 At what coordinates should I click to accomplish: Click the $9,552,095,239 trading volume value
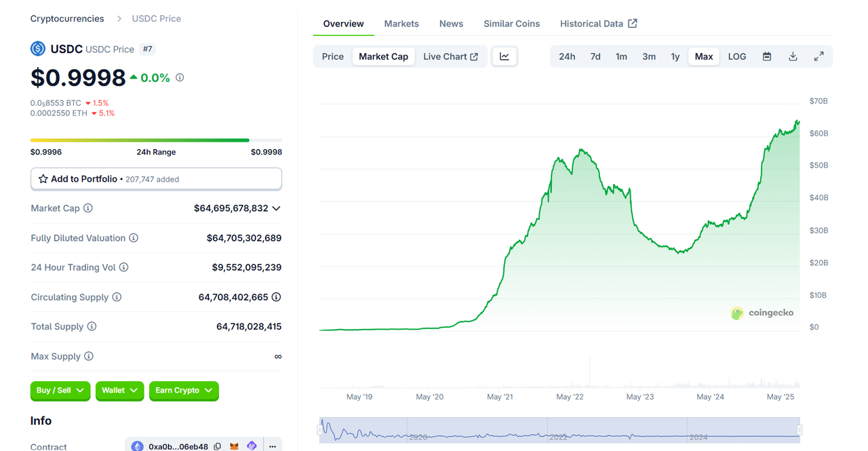click(247, 267)
